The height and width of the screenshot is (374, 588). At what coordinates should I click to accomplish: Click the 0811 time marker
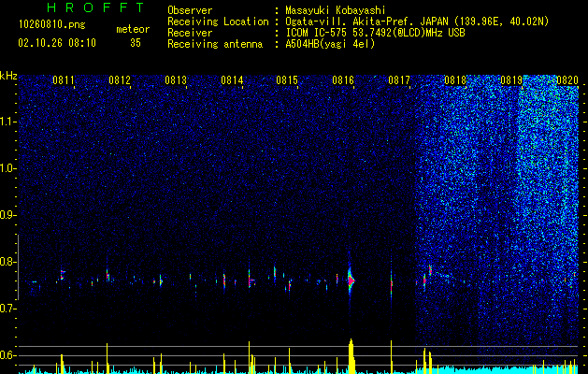(64, 80)
